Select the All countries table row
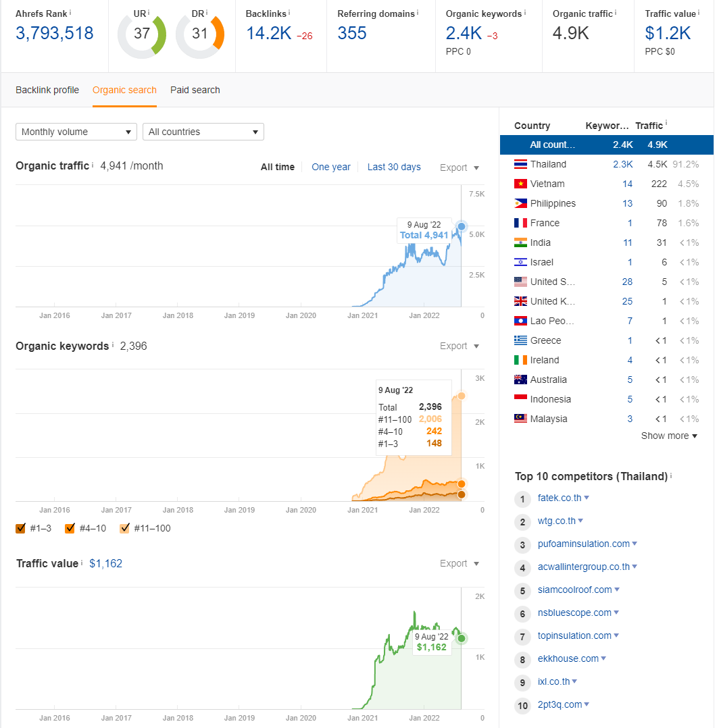The image size is (719, 728). pyautogui.click(x=607, y=145)
